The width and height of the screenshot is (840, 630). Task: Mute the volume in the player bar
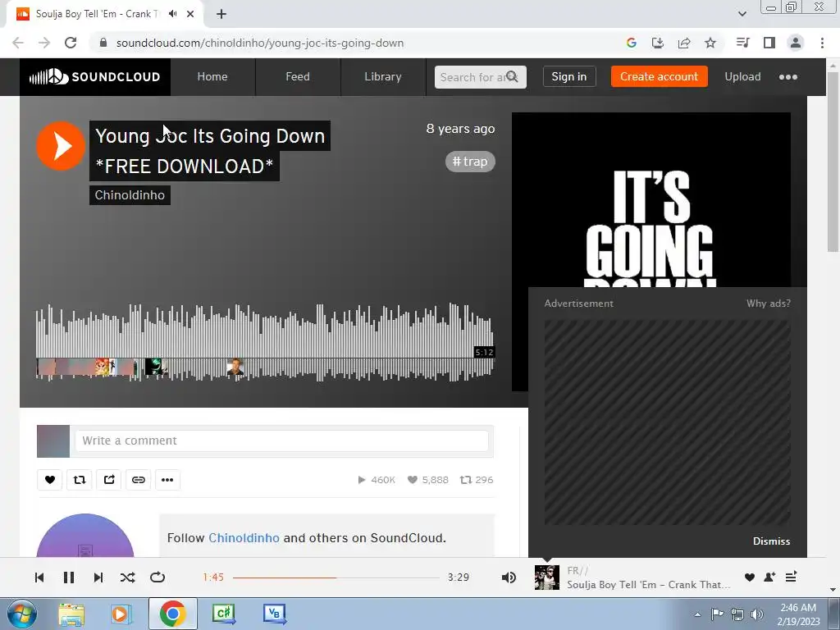(x=509, y=577)
